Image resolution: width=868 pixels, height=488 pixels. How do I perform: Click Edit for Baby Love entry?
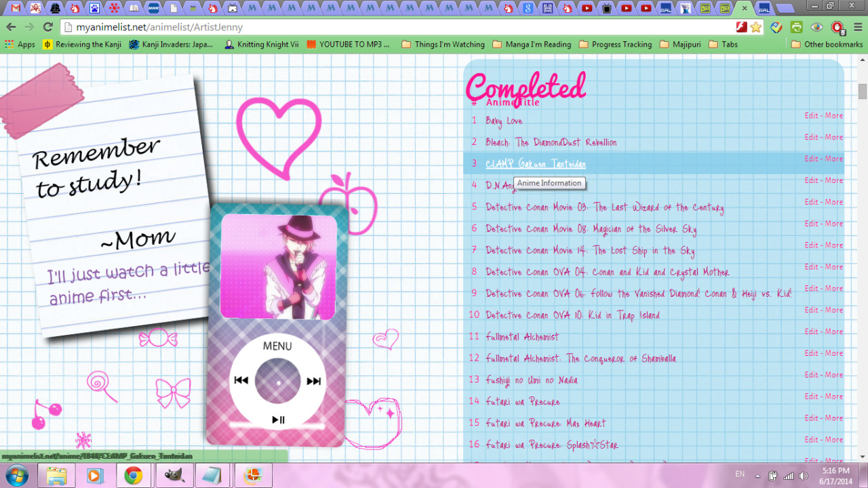click(x=811, y=115)
